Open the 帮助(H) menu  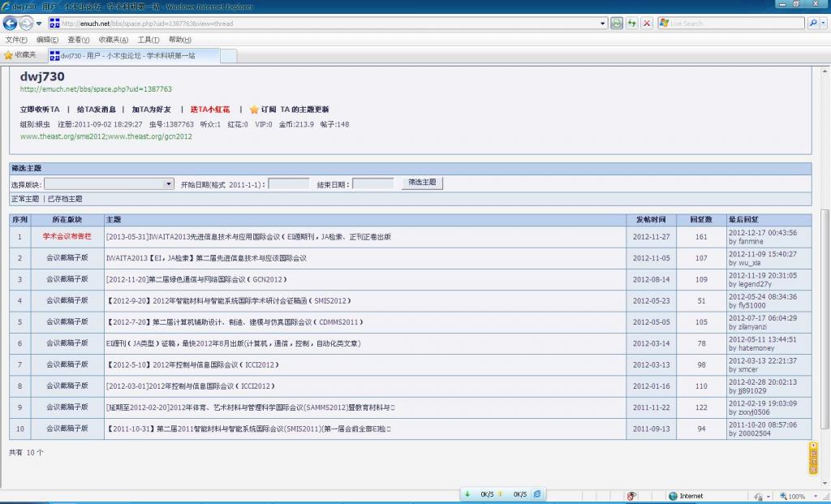point(180,40)
